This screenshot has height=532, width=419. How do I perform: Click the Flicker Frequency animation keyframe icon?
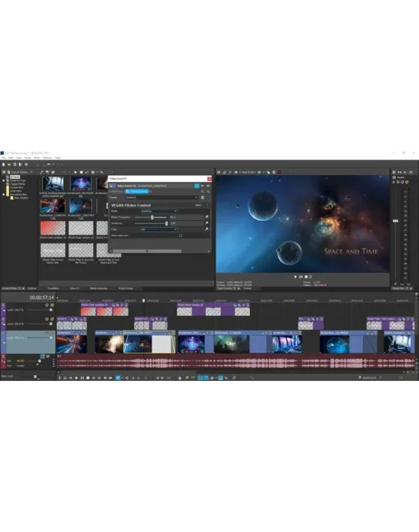point(207,217)
